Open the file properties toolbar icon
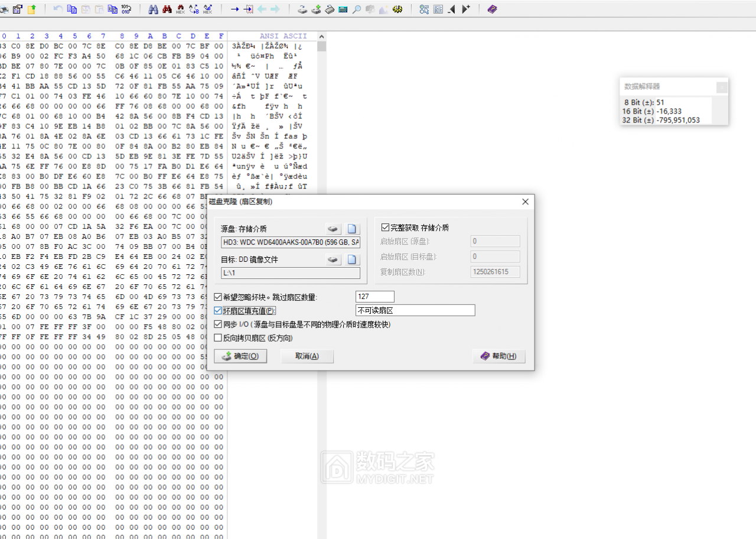Screen dimensions: 756x539 click(x=17, y=9)
